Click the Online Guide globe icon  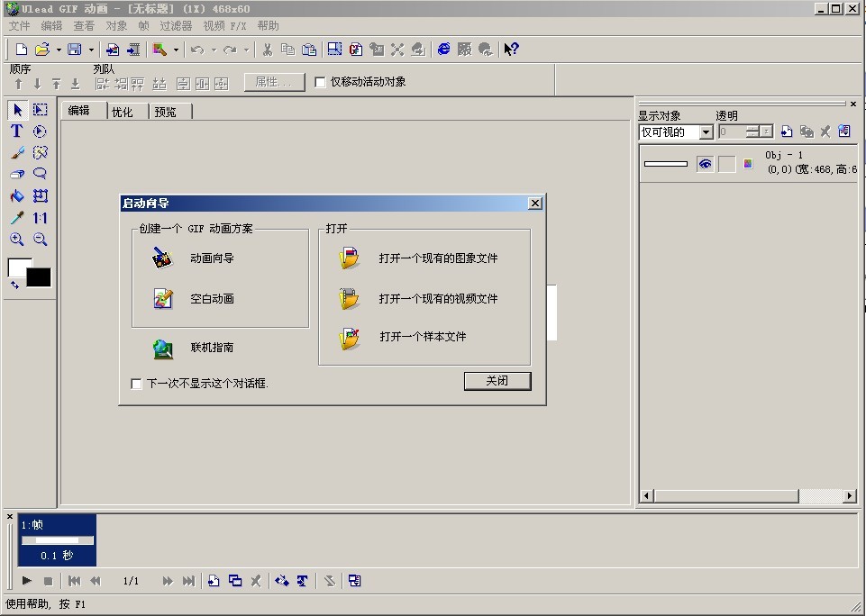coord(163,348)
